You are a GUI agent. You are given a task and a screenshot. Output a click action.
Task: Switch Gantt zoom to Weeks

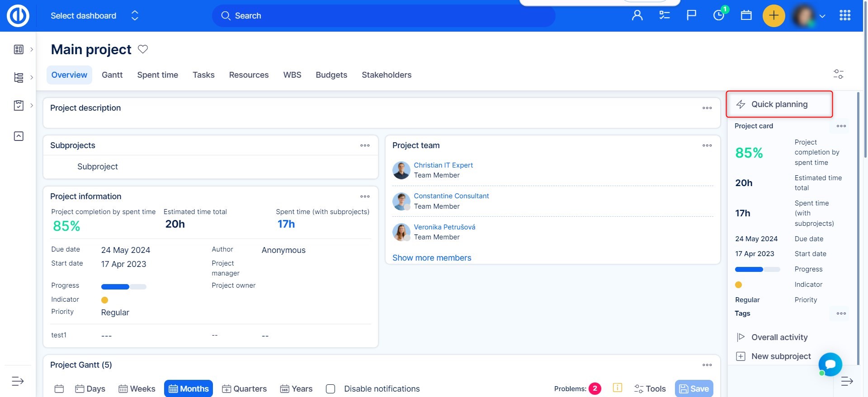pyautogui.click(x=137, y=389)
